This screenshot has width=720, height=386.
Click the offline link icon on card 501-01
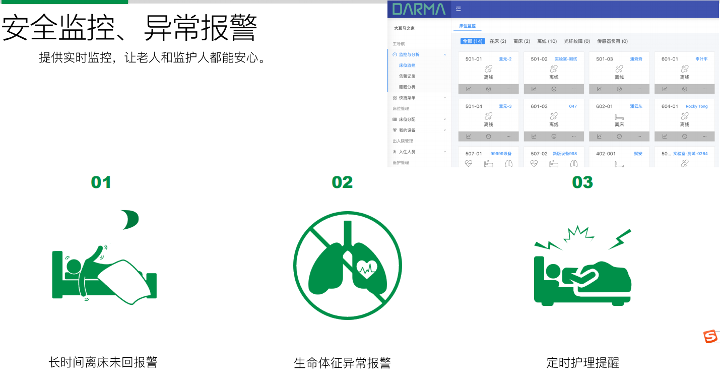[488, 69]
